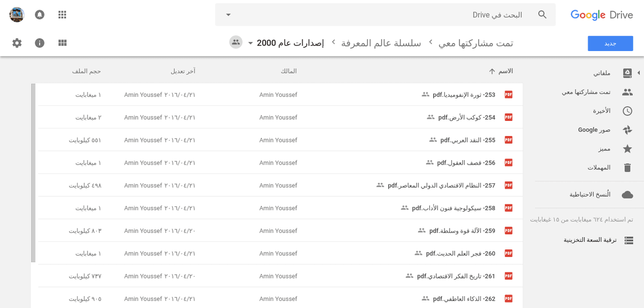Open search options dropdown arrow
Viewport: 644px width, 308px height.
point(228,15)
